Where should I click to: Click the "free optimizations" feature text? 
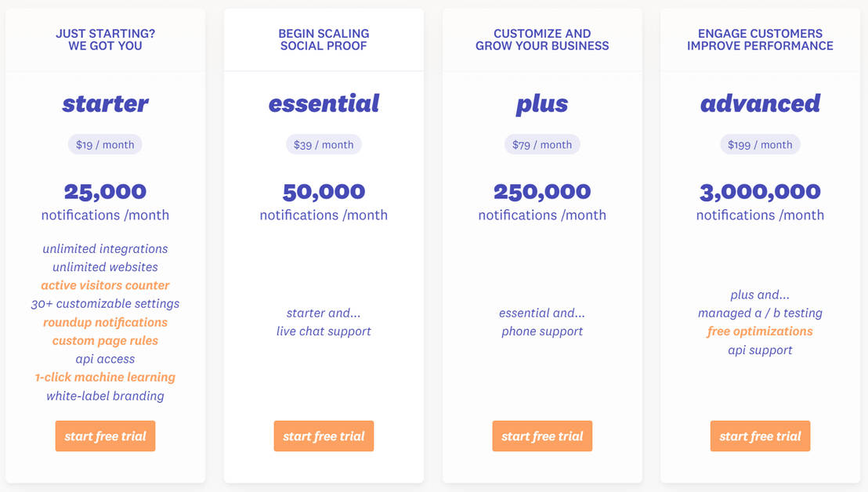760,331
